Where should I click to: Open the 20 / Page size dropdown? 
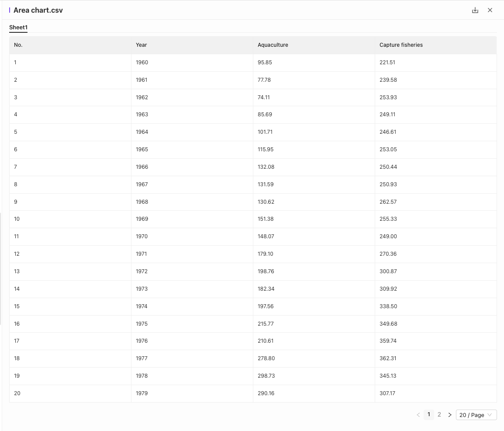[x=476, y=415]
